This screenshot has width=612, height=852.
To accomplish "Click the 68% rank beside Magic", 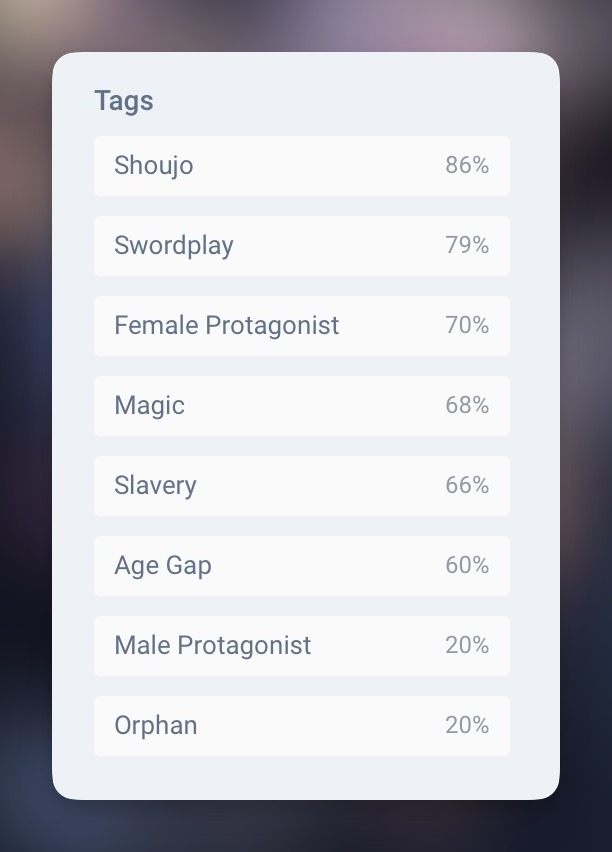I will (467, 405).
